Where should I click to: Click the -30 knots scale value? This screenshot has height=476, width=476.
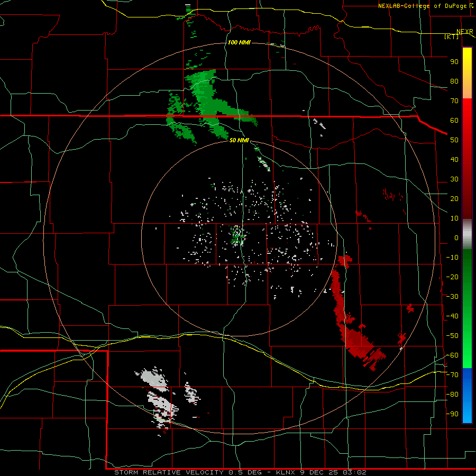pyautogui.click(x=452, y=297)
